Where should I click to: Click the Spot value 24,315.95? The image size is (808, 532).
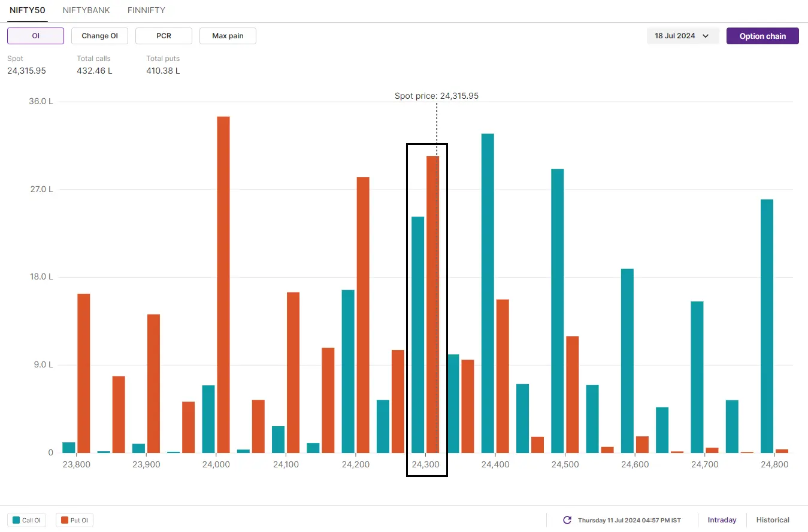click(x=26, y=71)
